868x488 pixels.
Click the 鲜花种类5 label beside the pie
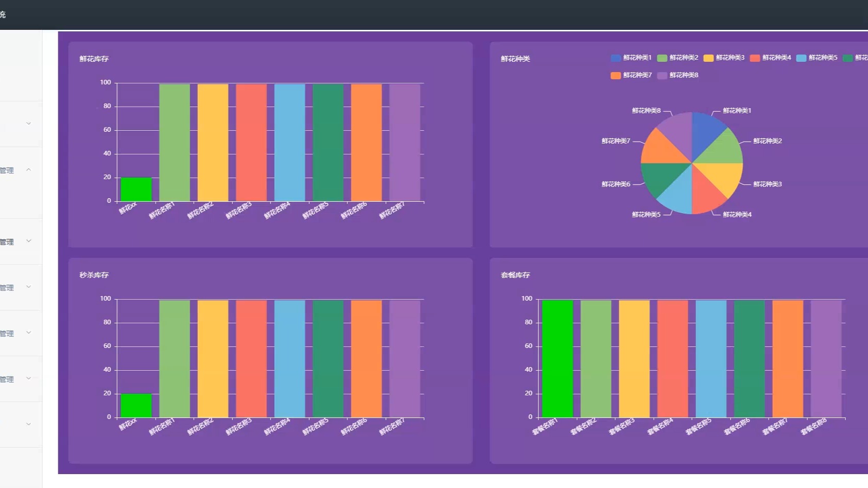click(646, 214)
